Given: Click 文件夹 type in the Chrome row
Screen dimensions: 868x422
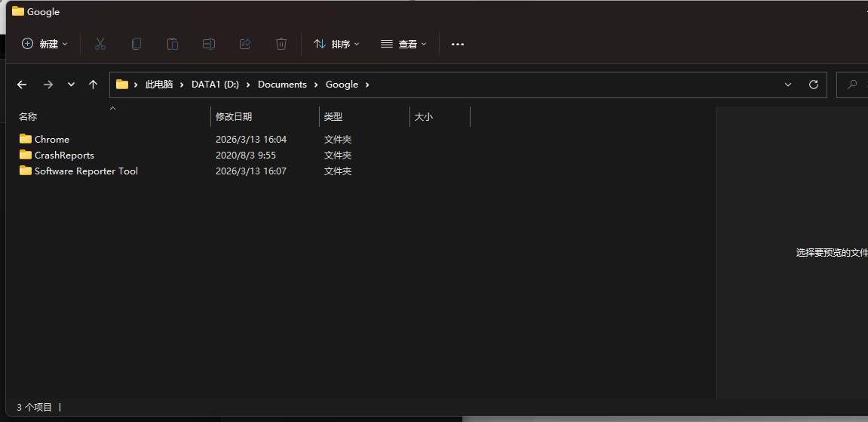Looking at the screenshot, I should 338,139.
